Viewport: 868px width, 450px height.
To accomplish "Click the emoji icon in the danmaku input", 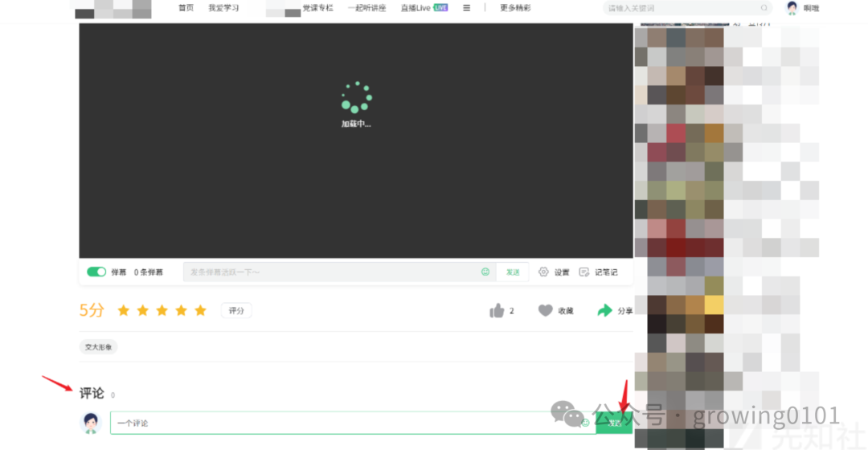I will 485,272.
